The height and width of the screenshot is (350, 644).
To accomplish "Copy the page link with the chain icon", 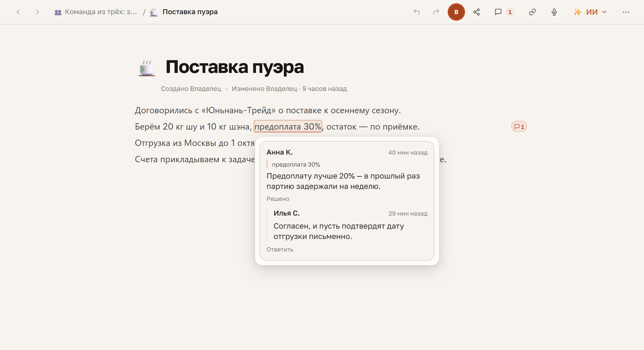I will click(x=532, y=12).
